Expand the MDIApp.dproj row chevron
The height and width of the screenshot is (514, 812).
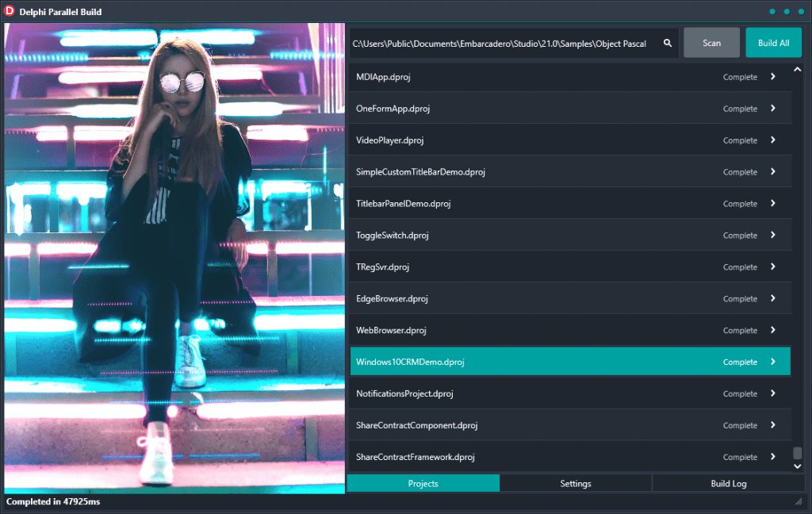(772, 77)
